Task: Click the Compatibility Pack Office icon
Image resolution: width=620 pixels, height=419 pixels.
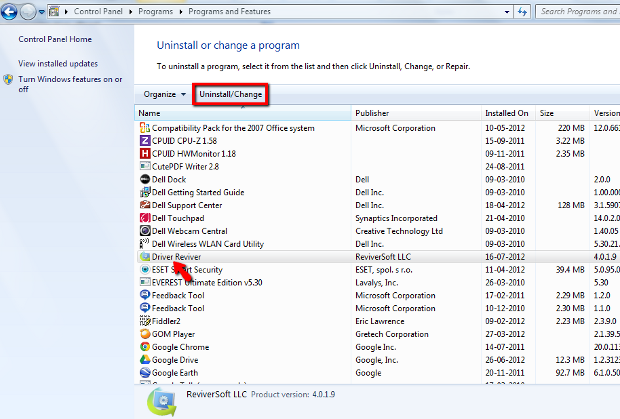Action: coord(145,128)
